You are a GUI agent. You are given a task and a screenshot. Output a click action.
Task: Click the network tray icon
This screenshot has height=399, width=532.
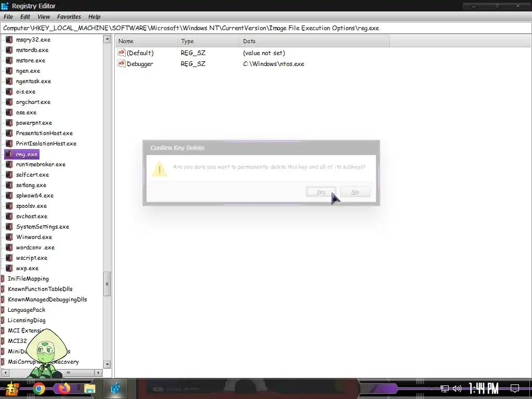[x=445, y=389]
